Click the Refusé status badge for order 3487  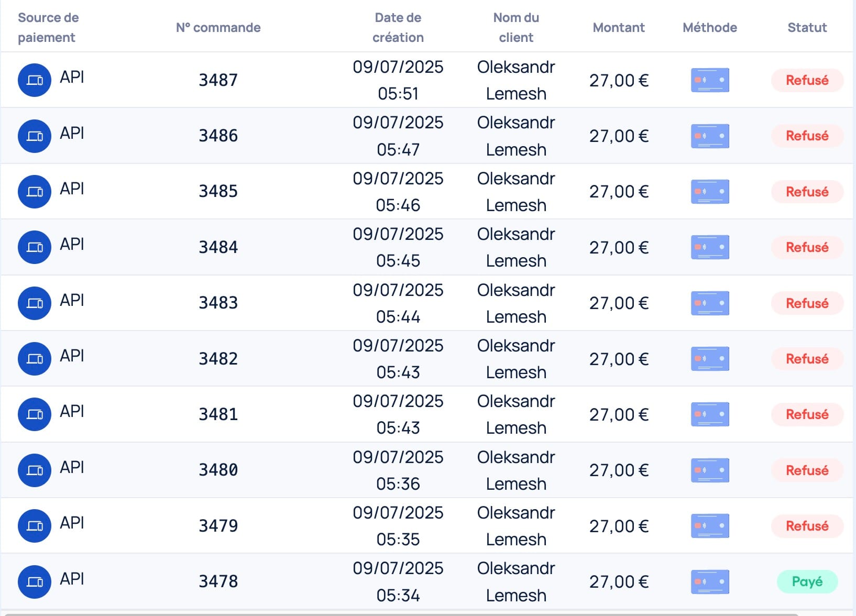coord(807,80)
